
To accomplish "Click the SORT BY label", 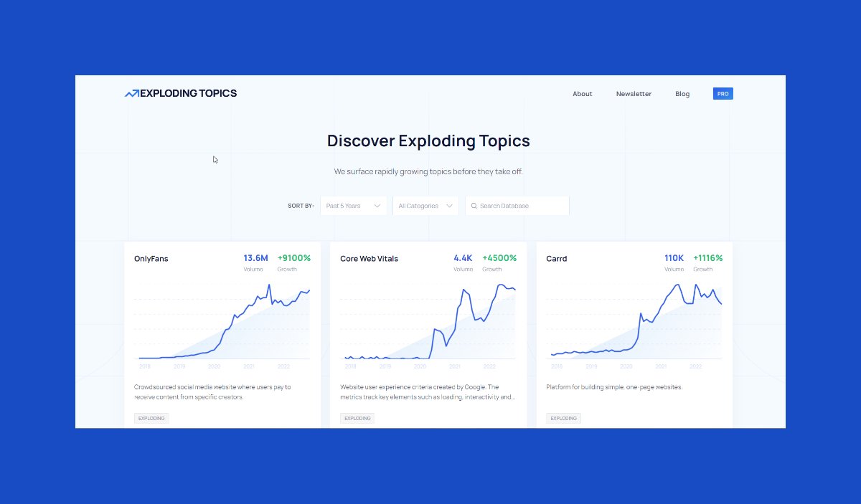I will tap(301, 206).
